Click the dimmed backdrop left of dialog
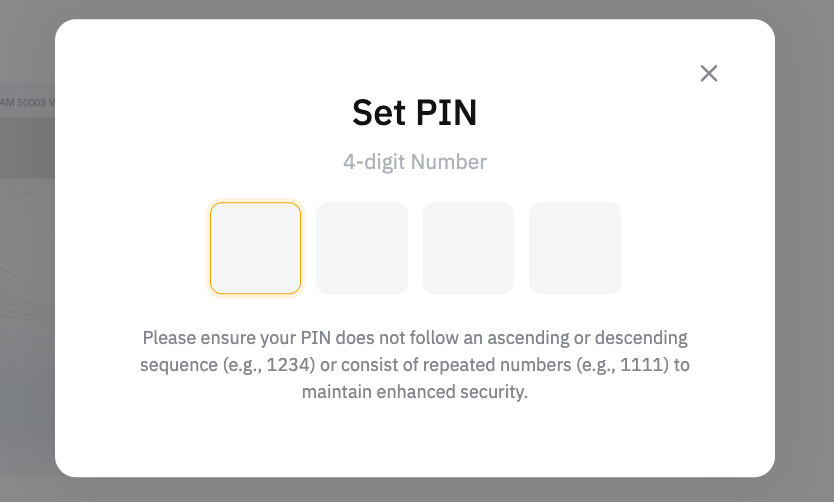 tap(27, 300)
